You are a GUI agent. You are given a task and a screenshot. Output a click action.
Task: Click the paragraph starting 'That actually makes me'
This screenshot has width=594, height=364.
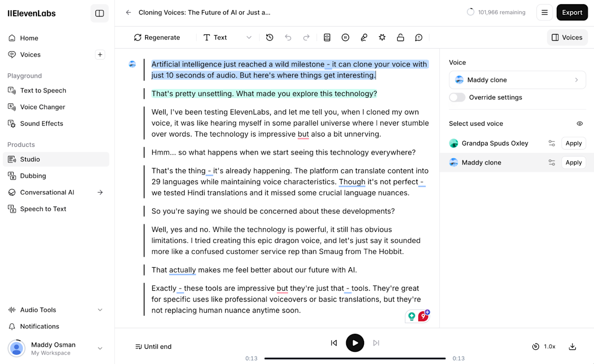pos(254,270)
